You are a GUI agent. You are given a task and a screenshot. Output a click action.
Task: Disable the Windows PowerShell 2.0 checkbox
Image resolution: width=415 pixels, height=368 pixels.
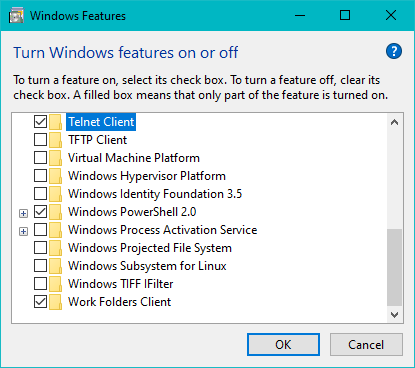(40, 212)
